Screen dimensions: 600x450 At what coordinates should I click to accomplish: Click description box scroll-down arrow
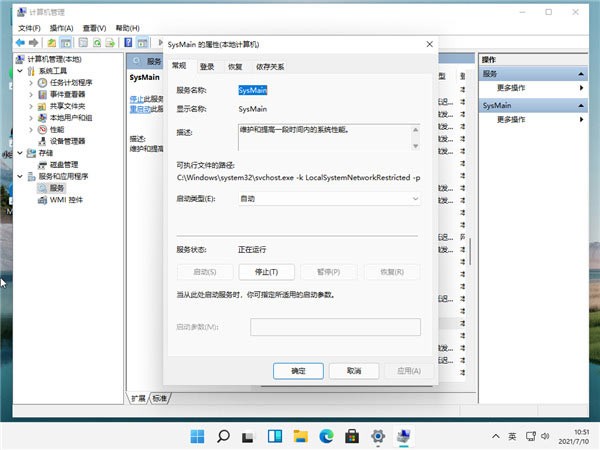[x=416, y=146]
